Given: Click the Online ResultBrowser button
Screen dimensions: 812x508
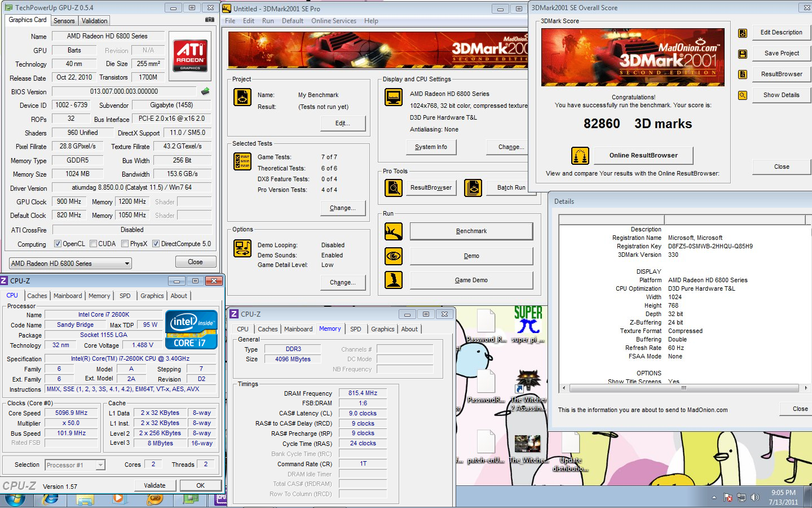Looking at the screenshot, I should pos(643,155).
